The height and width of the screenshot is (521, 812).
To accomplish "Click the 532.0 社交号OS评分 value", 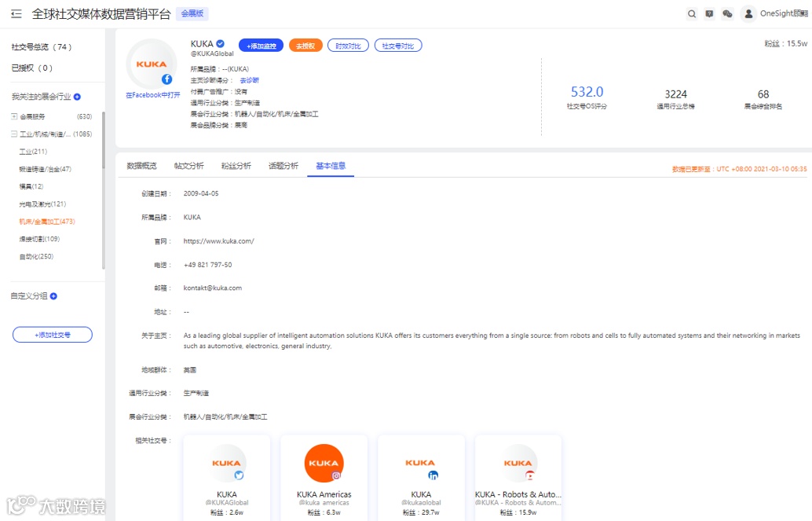I will click(x=587, y=92).
